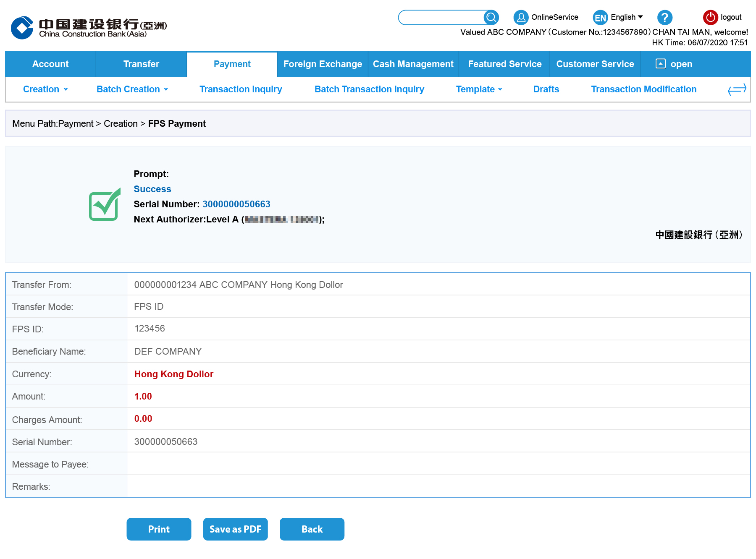This screenshot has height=559, width=756.
Task: Click the swap arrows icon in submenu
Action: tap(737, 89)
